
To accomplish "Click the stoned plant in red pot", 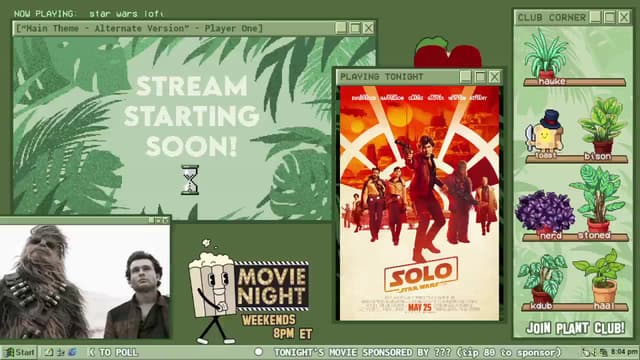I will (598, 199).
